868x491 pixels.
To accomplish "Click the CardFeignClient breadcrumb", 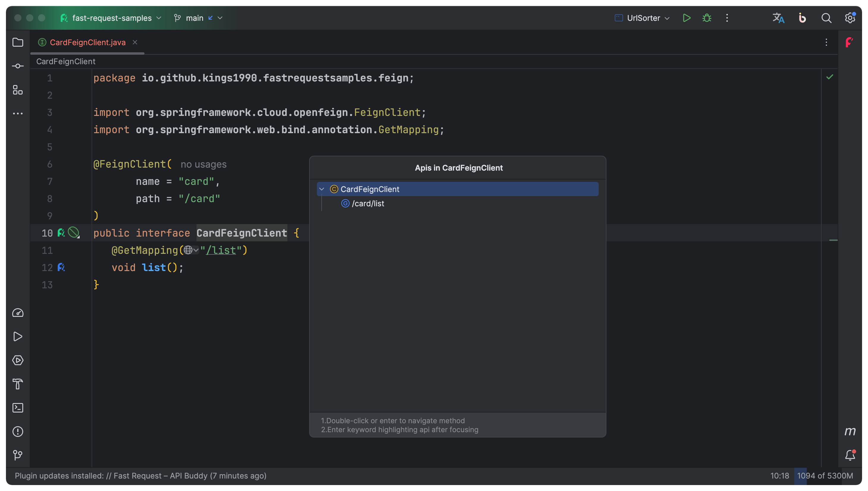I will point(66,61).
